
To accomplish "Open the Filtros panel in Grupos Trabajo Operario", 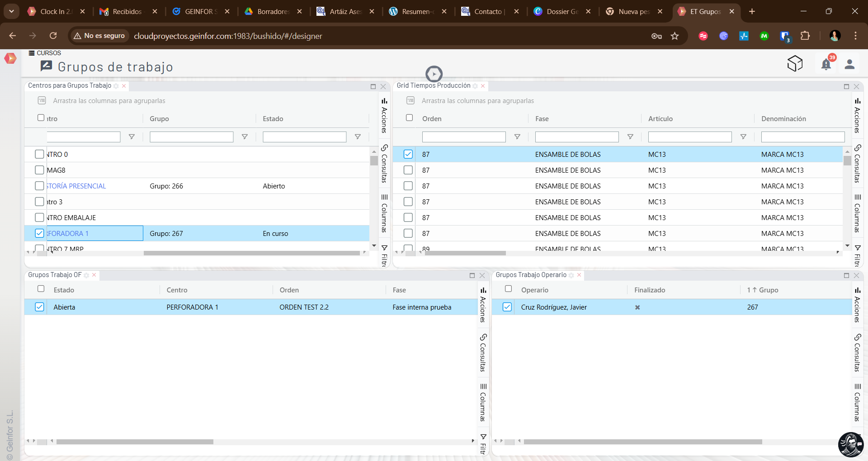I will click(x=858, y=443).
